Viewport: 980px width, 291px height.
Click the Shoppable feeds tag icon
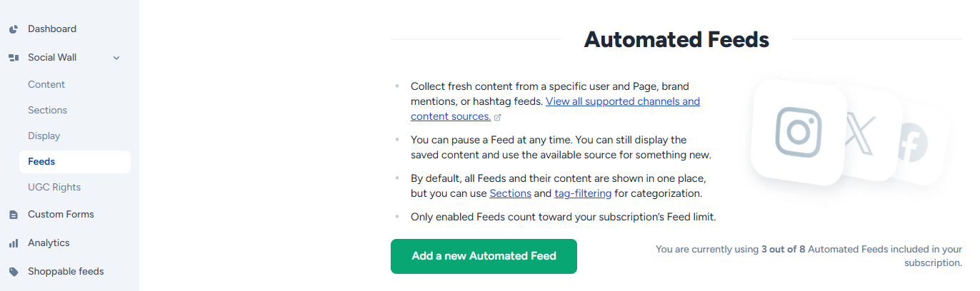[13, 272]
